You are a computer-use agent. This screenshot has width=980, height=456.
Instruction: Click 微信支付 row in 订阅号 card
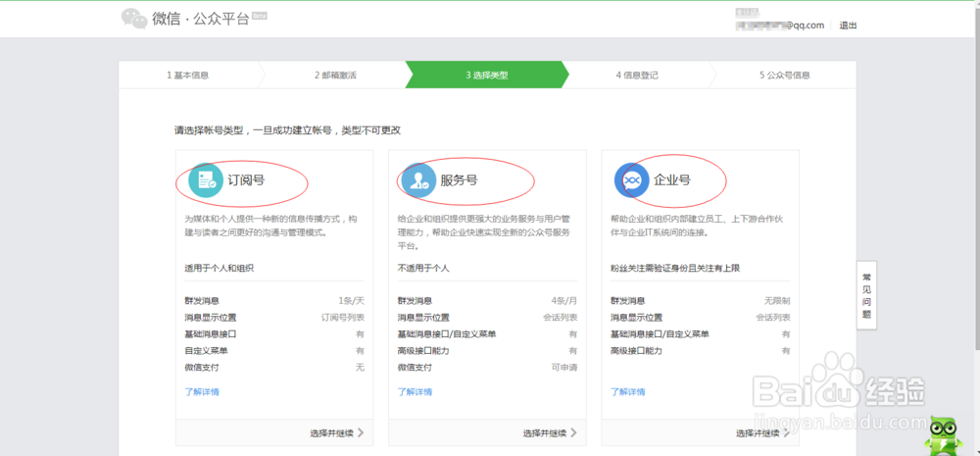(x=274, y=367)
